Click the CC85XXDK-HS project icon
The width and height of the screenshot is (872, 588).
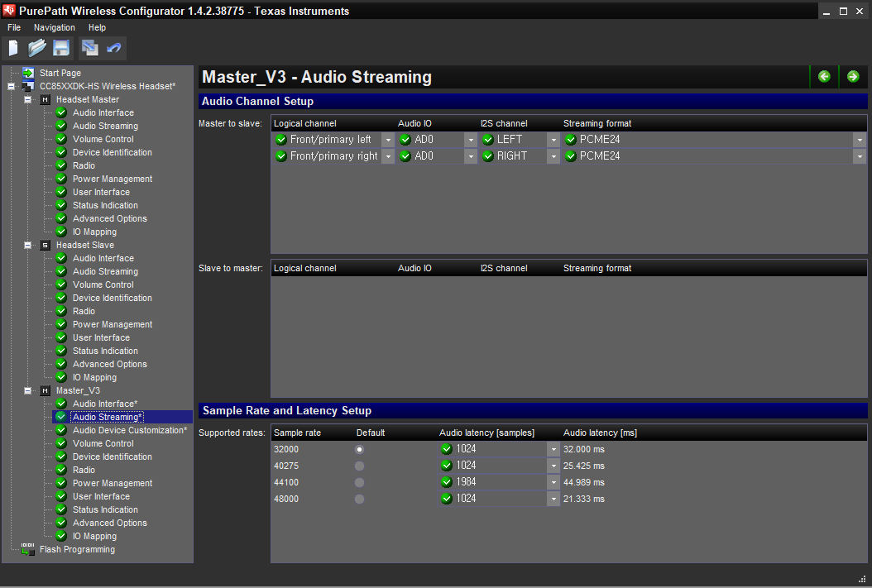pos(28,86)
